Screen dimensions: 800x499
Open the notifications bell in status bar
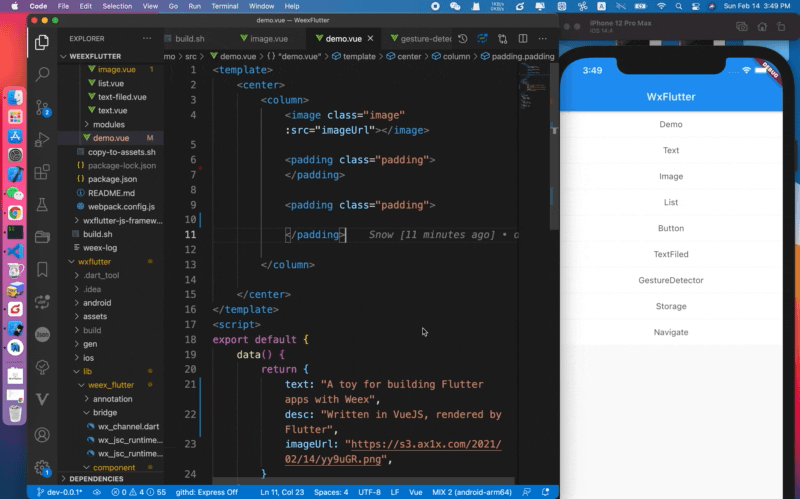(545, 492)
